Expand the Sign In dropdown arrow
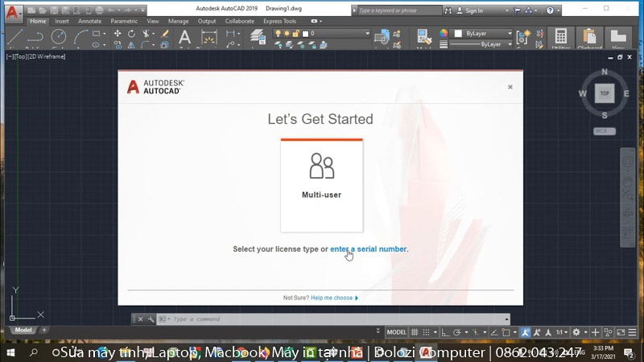 point(507,10)
